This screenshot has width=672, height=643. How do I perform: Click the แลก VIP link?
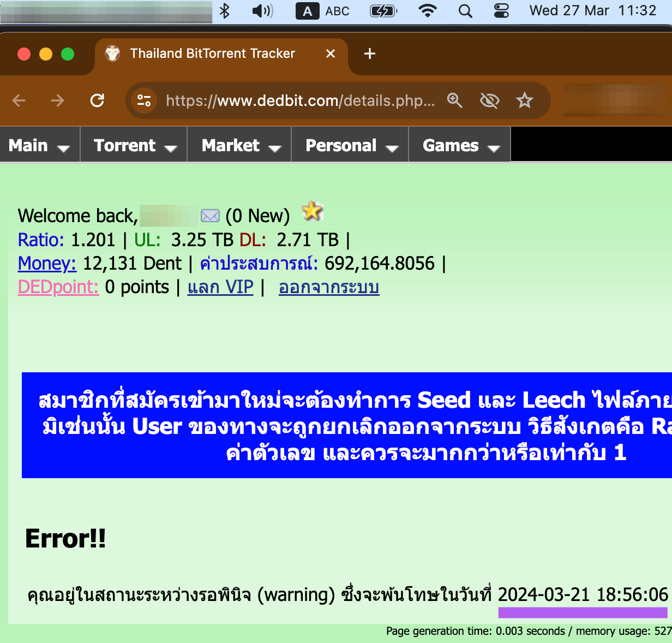click(x=220, y=287)
